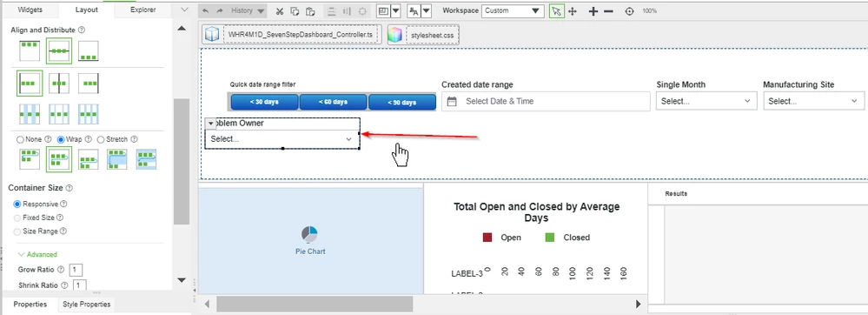868x315 pixels.
Task: Switch to the Widgets tab
Action: [x=30, y=10]
